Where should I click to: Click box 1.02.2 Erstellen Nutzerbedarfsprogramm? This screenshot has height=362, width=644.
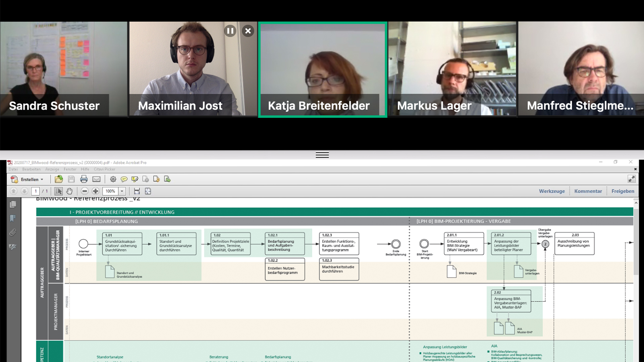tap(285, 269)
